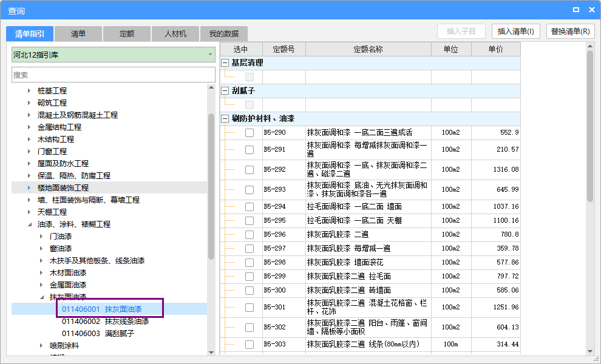Click the 定额号 column header

coord(284,49)
